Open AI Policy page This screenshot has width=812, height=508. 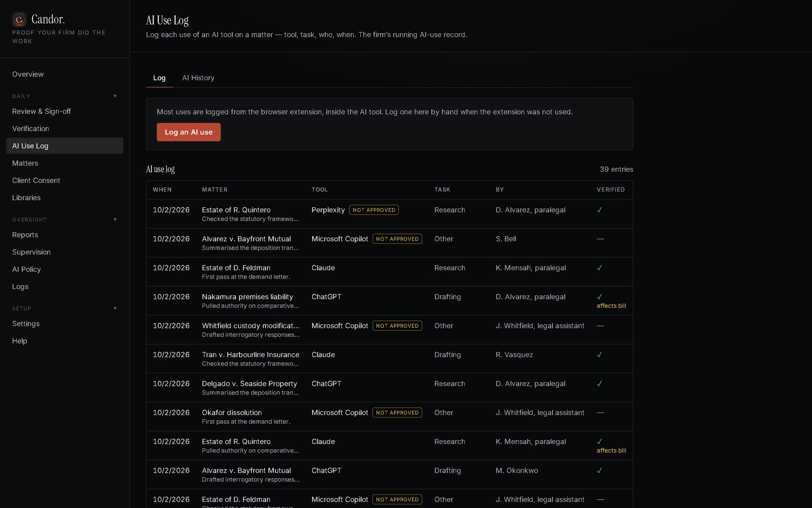[x=65, y=269]
